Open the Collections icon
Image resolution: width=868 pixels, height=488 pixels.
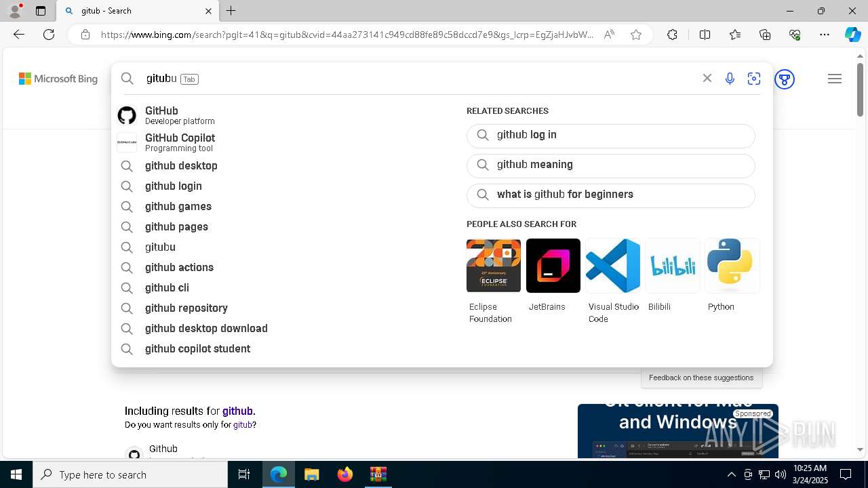click(765, 35)
